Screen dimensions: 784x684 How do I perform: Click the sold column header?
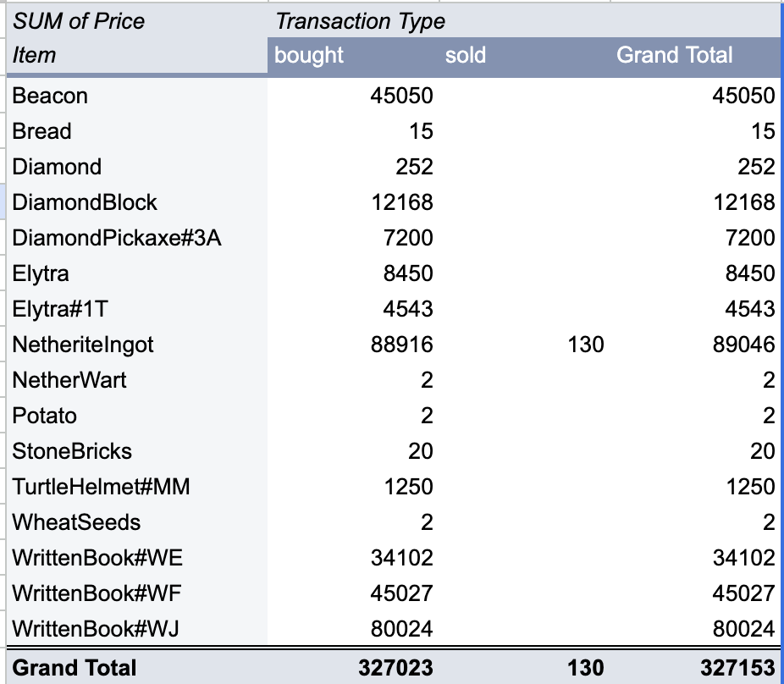(x=466, y=56)
